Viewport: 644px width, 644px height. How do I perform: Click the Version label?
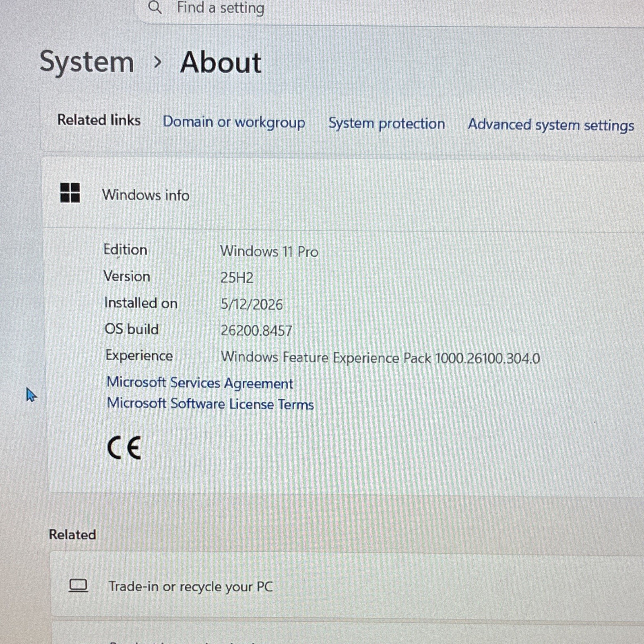click(127, 277)
